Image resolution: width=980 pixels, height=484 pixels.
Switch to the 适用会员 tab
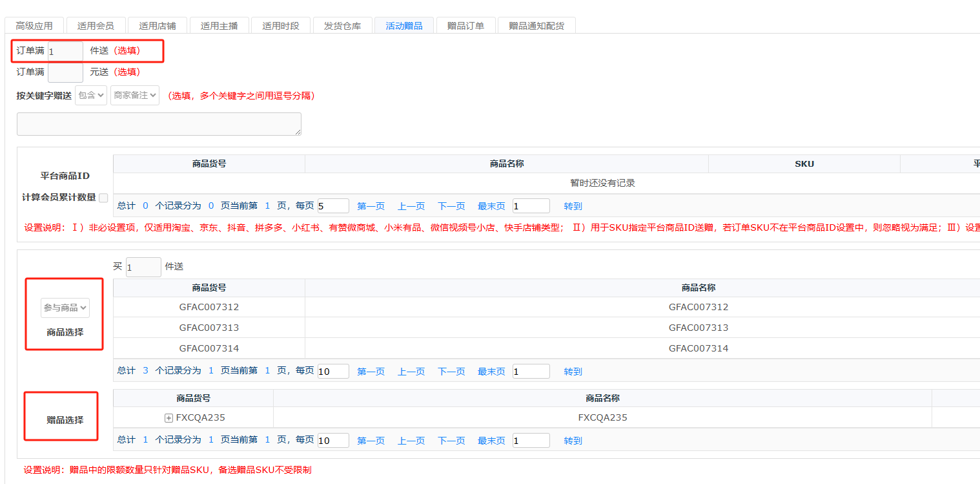(96, 26)
